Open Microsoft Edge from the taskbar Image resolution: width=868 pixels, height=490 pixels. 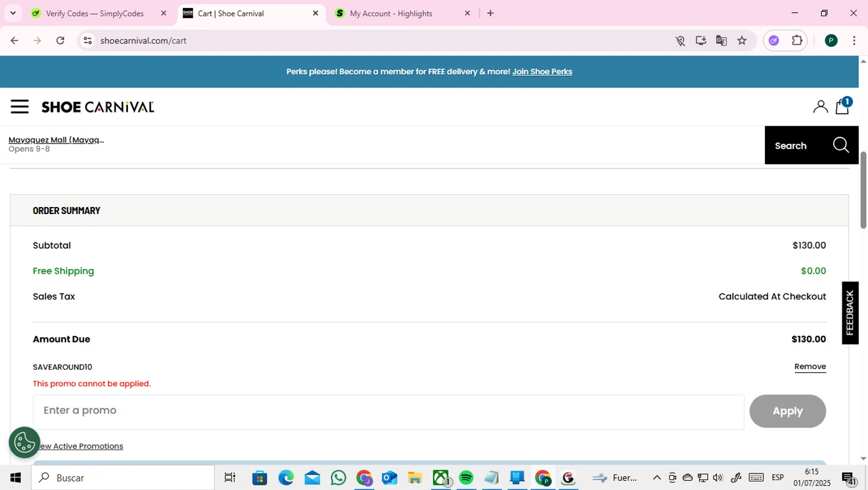coord(286,478)
